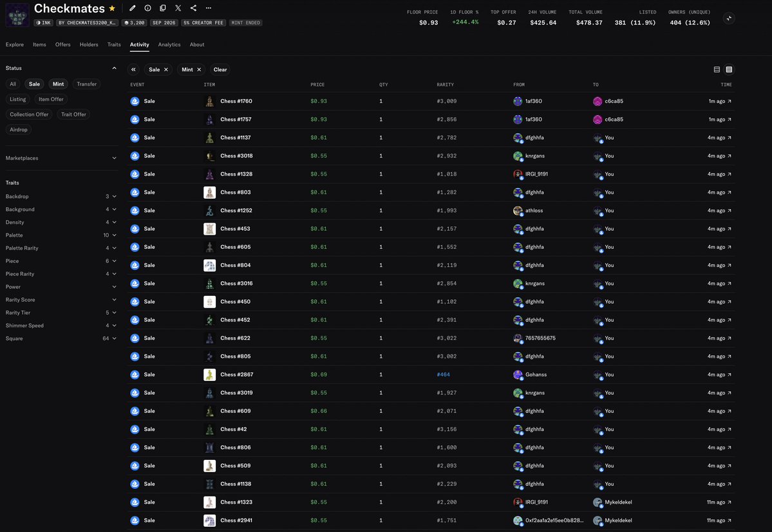The width and height of the screenshot is (772, 532).
Task: Click the copy icon in the header
Action: 163,8
